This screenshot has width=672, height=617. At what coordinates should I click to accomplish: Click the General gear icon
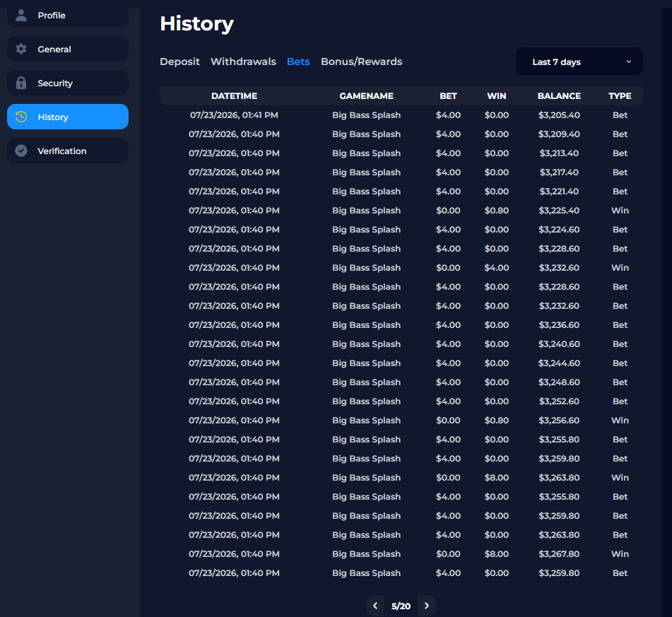point(21,49)
